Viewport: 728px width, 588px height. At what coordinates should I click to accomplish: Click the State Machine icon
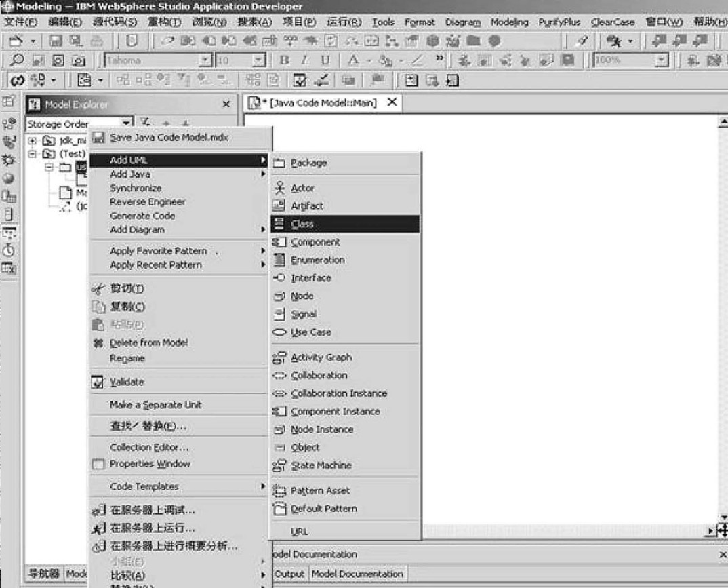point(279,466)
